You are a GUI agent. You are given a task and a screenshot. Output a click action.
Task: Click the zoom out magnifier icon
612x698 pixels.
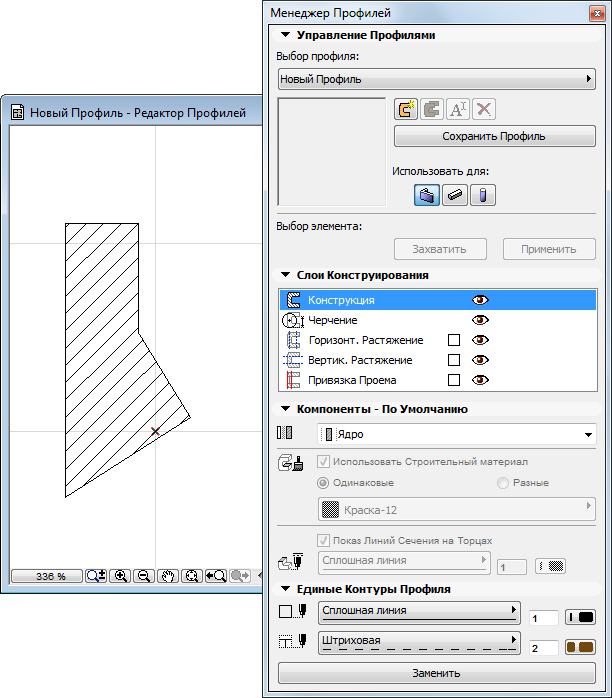(144, 576)
